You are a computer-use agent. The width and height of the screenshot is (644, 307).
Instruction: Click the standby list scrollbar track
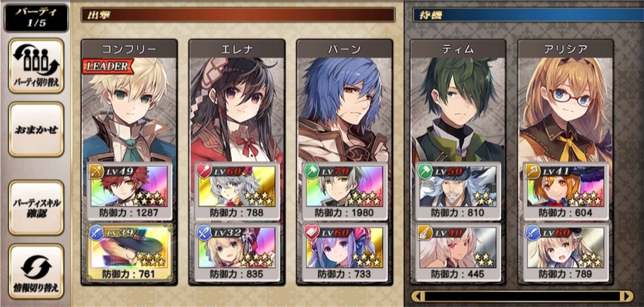523,297
